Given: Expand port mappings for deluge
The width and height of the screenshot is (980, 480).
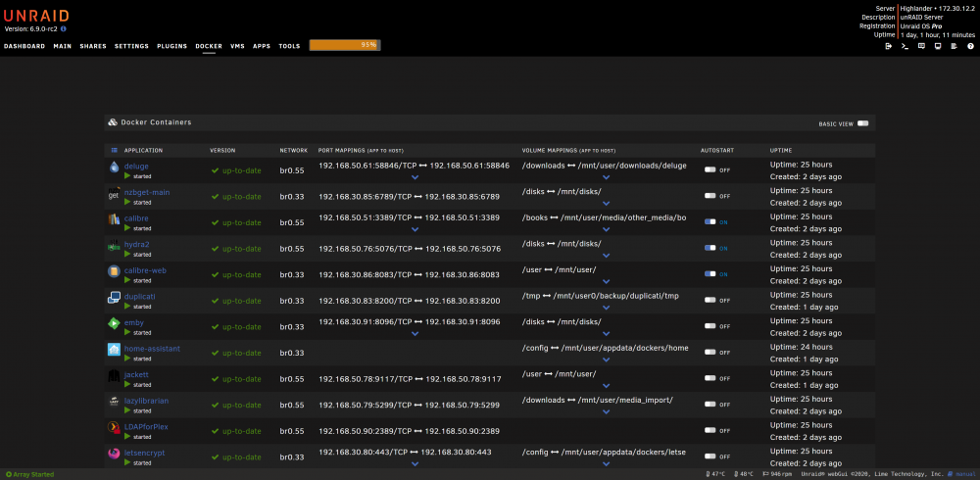Looking at the screenshot, I should coord(415,177).
